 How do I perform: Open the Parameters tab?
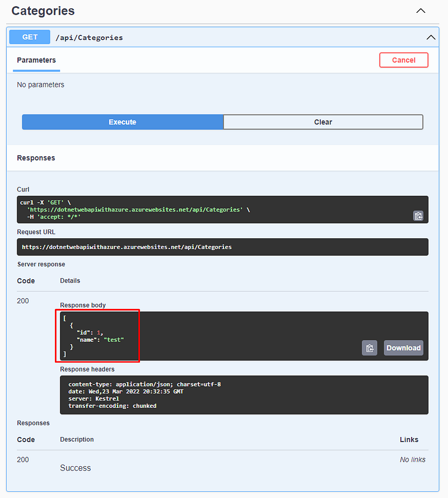point(36,60)
